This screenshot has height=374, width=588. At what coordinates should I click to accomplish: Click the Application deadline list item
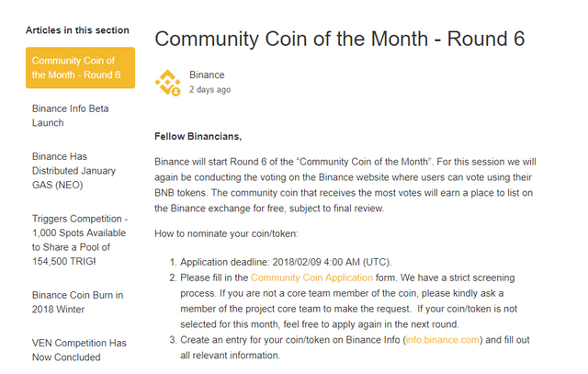pyautogui.click(x=286, y=262)
